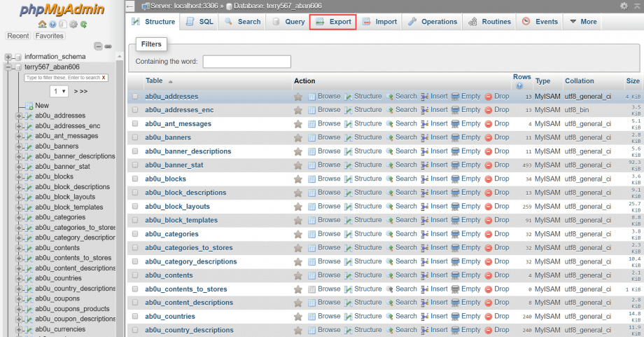This screenshot has width=644, height=337.
Task: Expand ab0u_currencies node in navigation tree
Action: tap(18, 329)
